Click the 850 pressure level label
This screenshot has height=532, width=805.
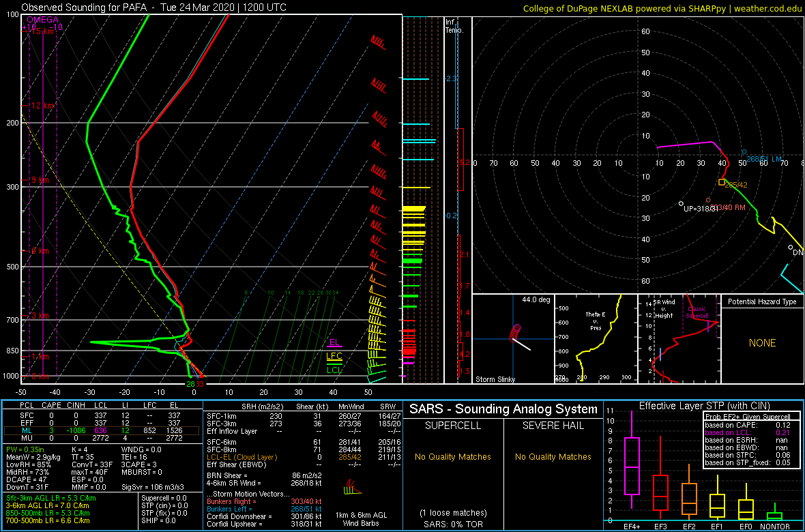pos(12,351)
